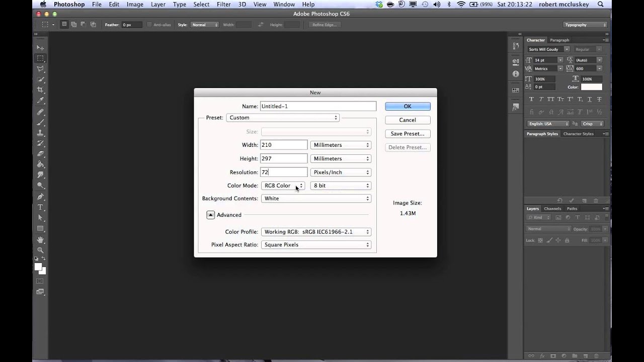
Task: Select the Eraser tool
Action: click(x=40, y=154)
